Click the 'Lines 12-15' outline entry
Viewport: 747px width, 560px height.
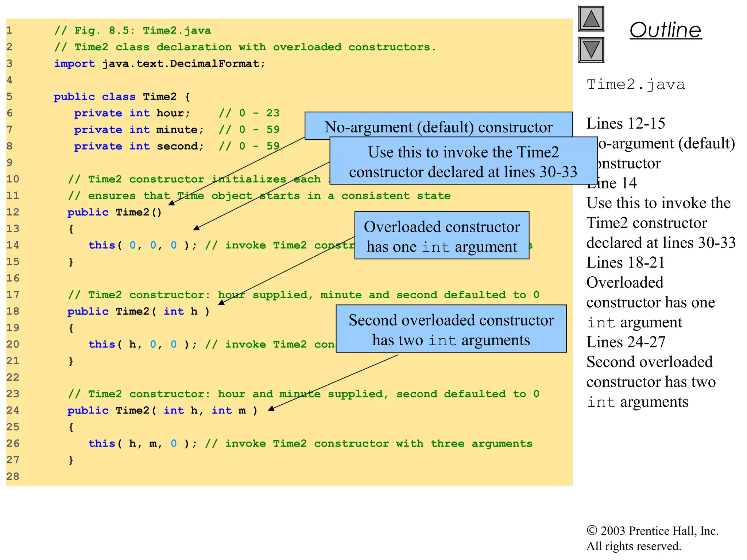[626, 124]
